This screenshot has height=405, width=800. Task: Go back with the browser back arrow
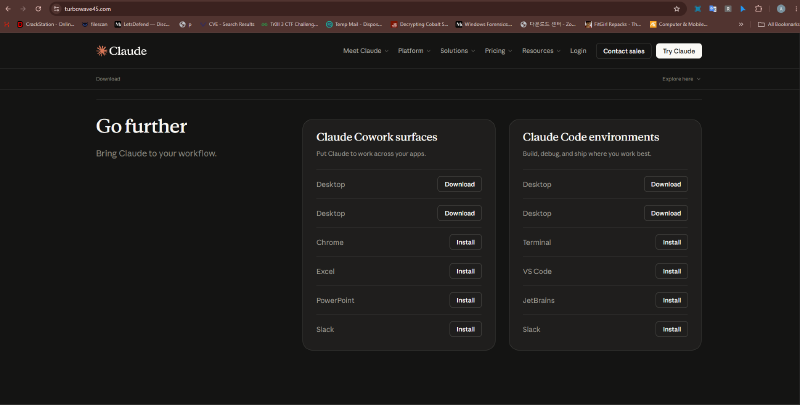(x=8, y=9)
